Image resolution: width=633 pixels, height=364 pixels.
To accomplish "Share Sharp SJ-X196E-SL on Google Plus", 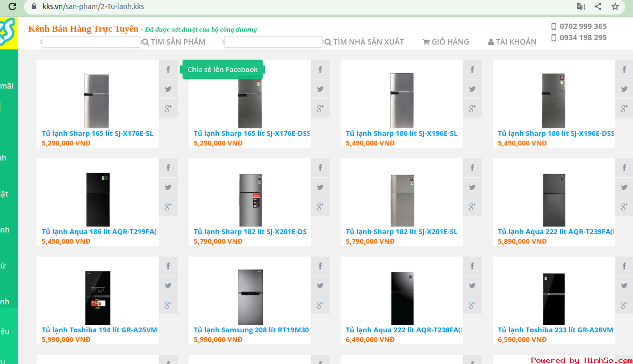I will click(472, 108).
